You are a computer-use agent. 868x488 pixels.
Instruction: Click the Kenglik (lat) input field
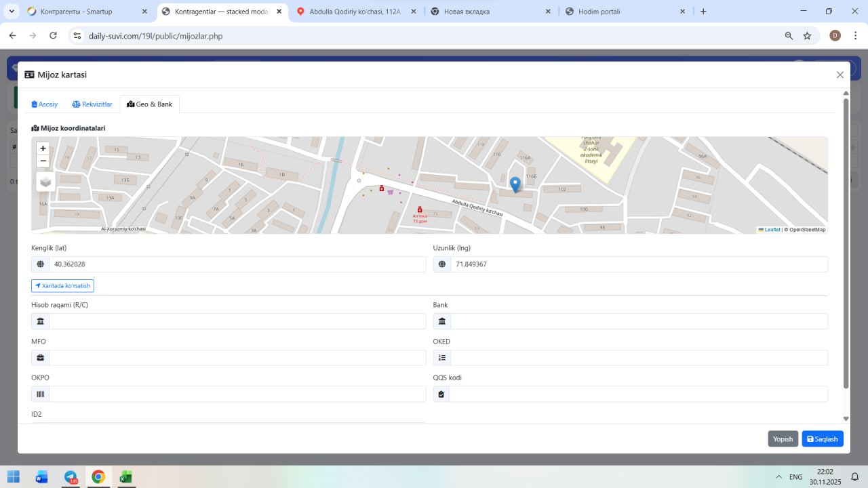click(x=237, y=264)
